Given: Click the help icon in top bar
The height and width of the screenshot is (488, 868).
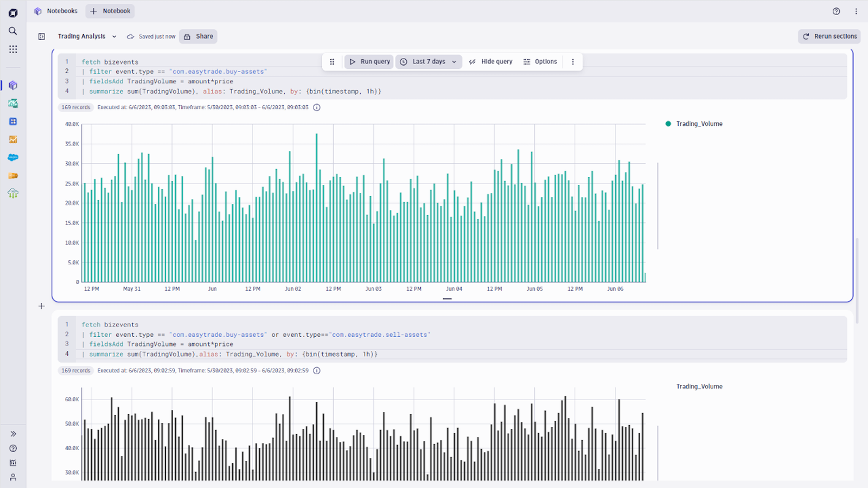Looking at the screenshot, I should tap(836, 11).
